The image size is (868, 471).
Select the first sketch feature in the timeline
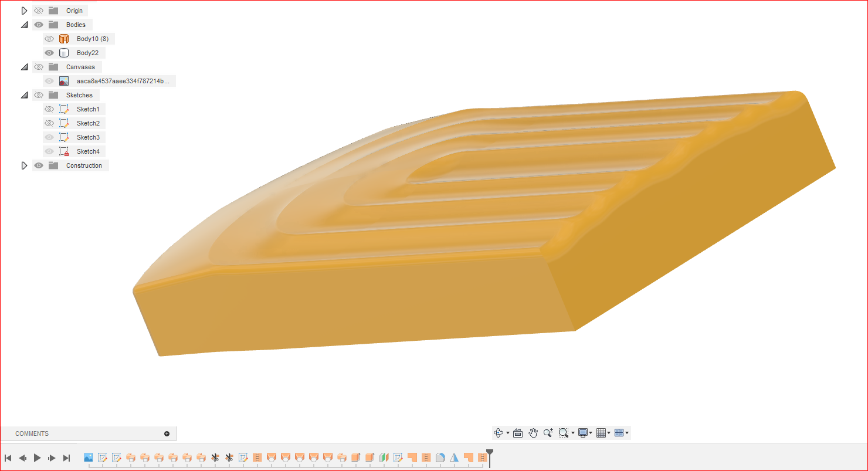click(x=103, y=457)
